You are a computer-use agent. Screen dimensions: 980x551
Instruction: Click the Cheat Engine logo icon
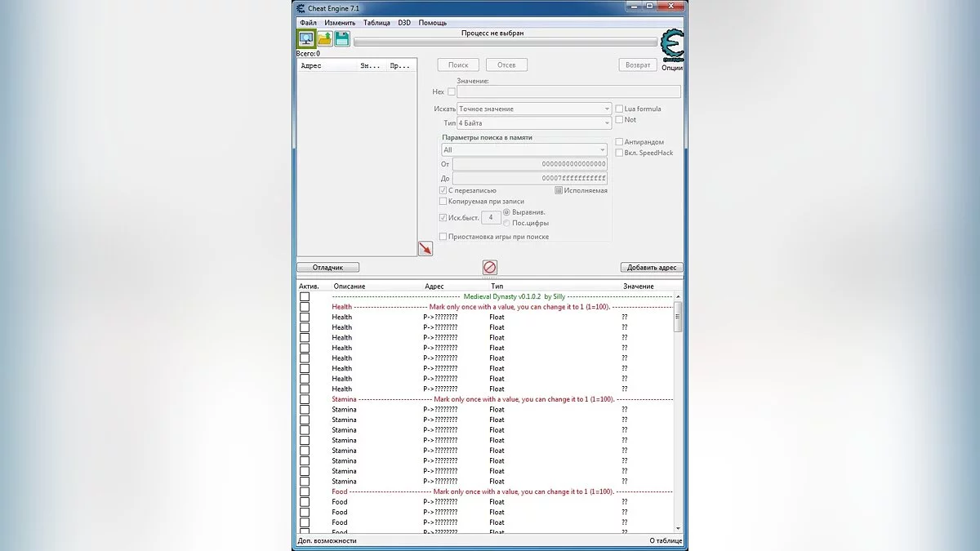[672, 45]
